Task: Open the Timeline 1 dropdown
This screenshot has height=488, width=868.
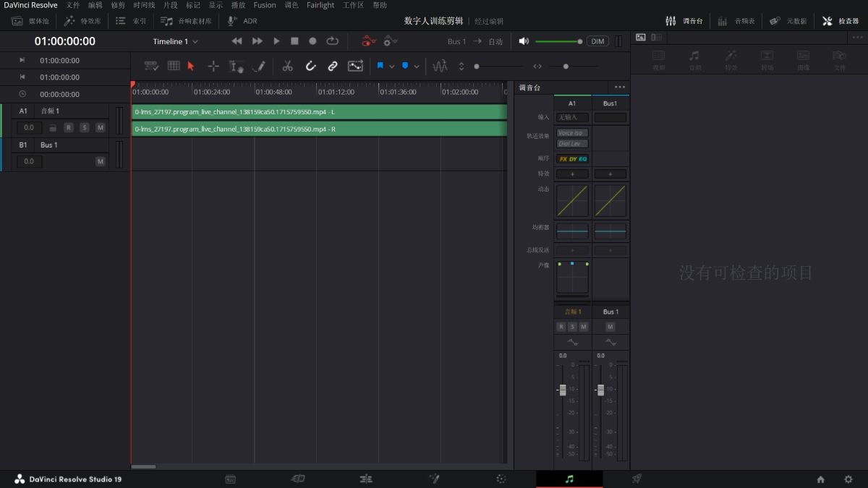Action: pyautogui.click(x=175, y=41)
